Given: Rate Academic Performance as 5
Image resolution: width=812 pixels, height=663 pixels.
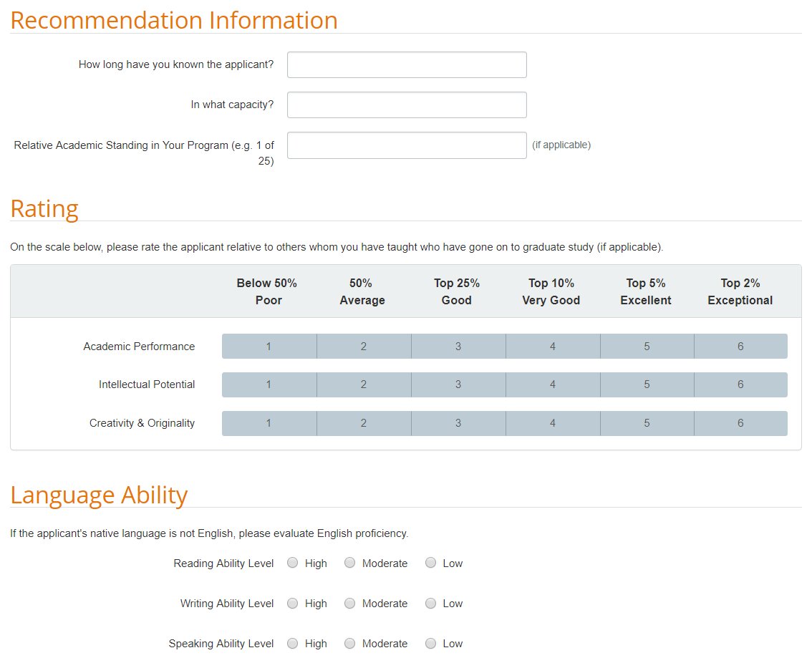Looking at the screenshot, I should (647, 346).
